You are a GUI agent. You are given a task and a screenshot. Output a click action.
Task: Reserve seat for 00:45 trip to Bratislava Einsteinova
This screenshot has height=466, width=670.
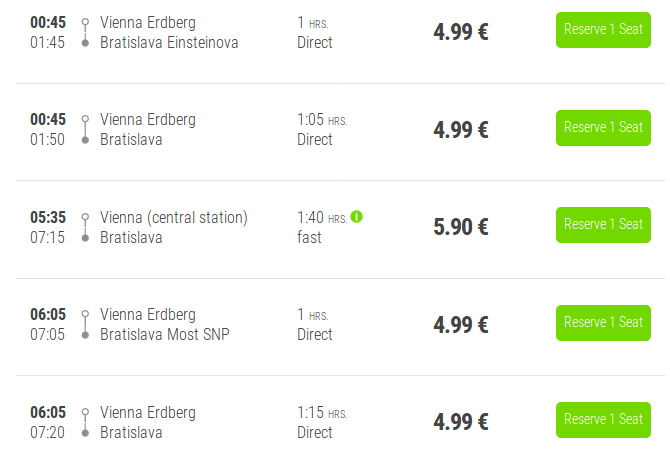click(x=603, y=30)
